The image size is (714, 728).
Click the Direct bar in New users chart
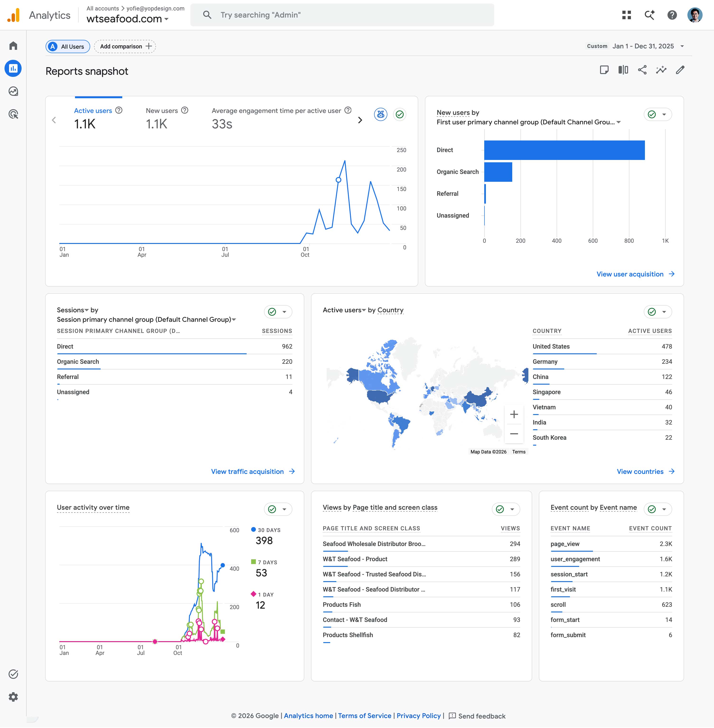pos(564,150)
